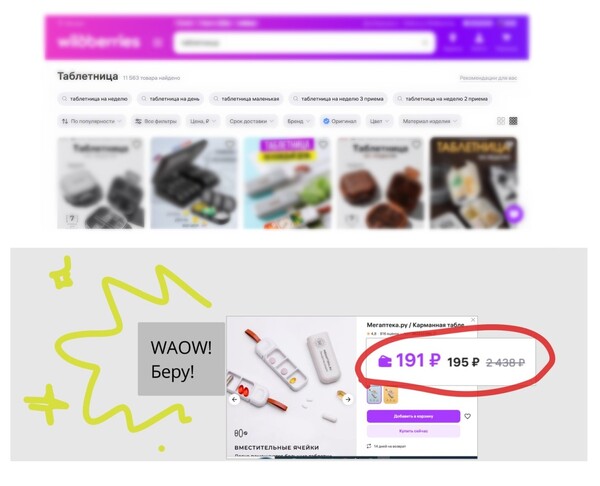Screen dimensions: 600x486
Task: Select the 'таблетница на неделю' search suggestion
Action: (95, 99)
